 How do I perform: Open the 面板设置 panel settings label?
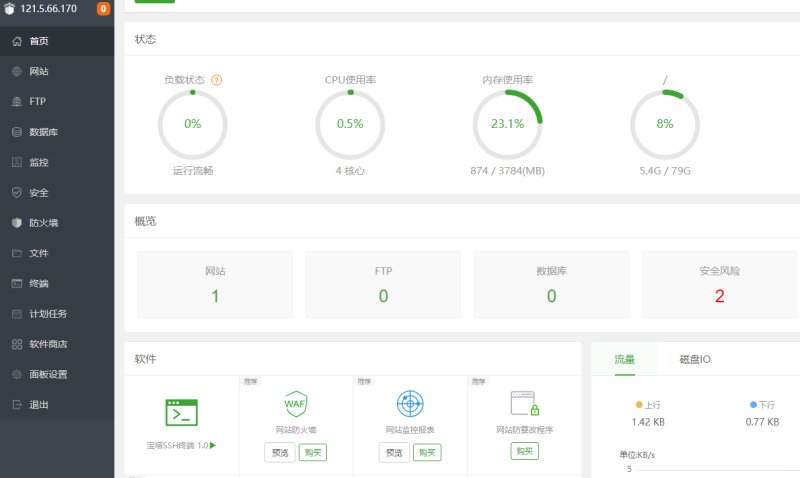point(48,374)
